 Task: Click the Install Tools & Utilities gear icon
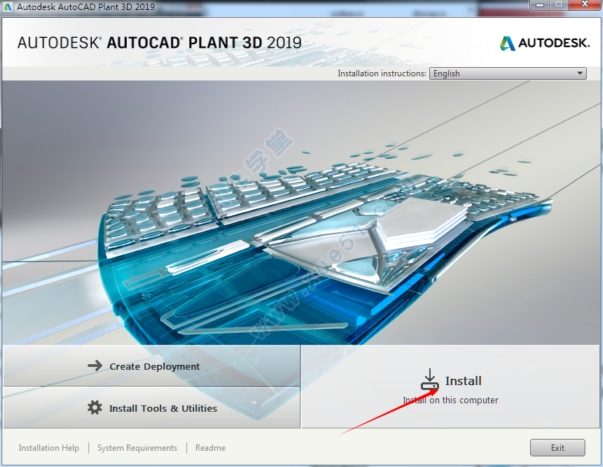pos(95,407)
